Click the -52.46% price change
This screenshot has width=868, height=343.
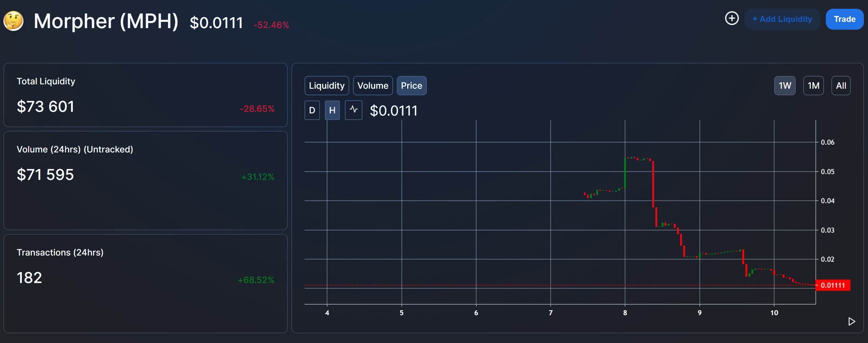click(x=271, y=25)
